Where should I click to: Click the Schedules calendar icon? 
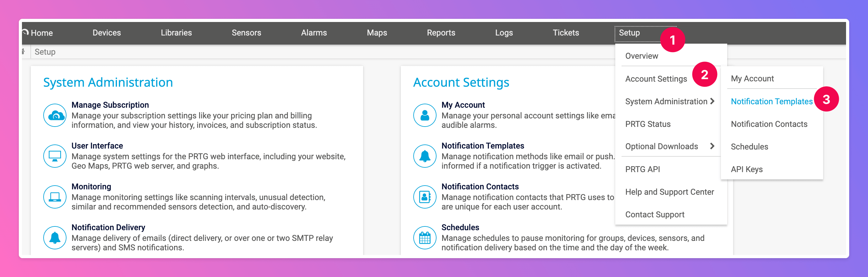click(425, 237)
